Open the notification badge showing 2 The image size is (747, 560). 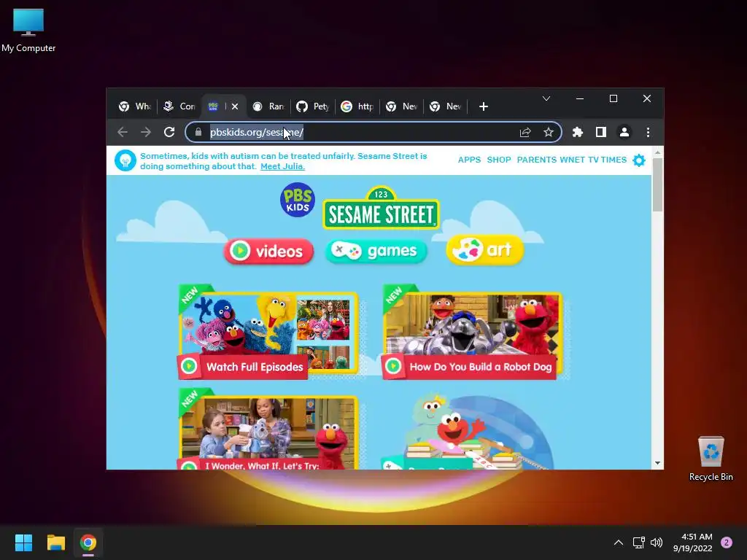click(x=727, y=542)
